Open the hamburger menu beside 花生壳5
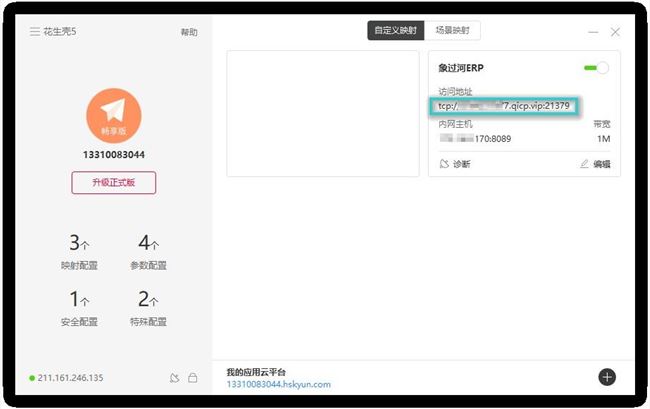Image resolution: width=650 pixels, height=409 pixels. pyautogui.click(x=35, y=31)
